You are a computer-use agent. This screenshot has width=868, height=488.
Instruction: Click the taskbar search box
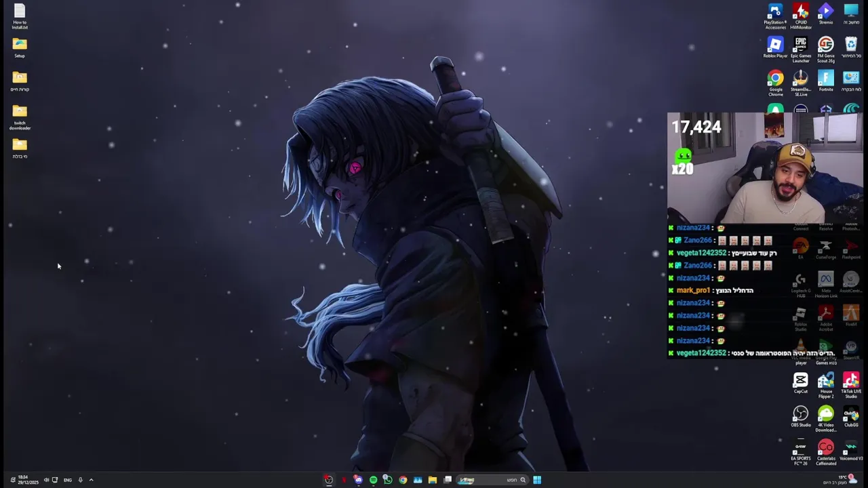click(494, 480)
